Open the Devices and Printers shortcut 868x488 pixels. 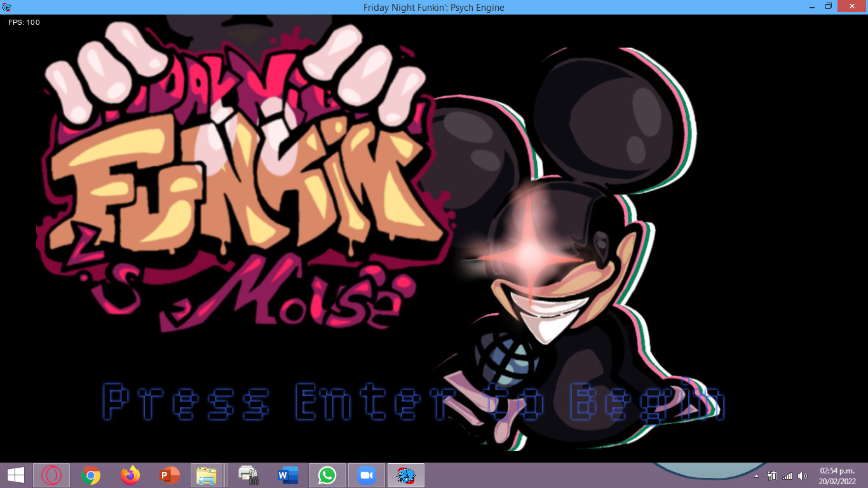pyautogui.click(x=248, y=475)
